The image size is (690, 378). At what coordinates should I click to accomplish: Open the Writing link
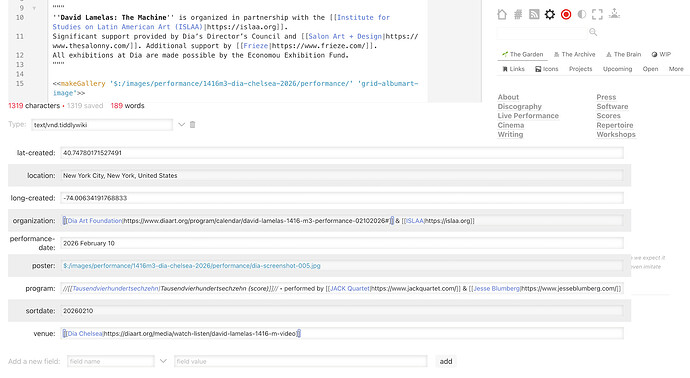pyautogui.click(x=510, y=134)
